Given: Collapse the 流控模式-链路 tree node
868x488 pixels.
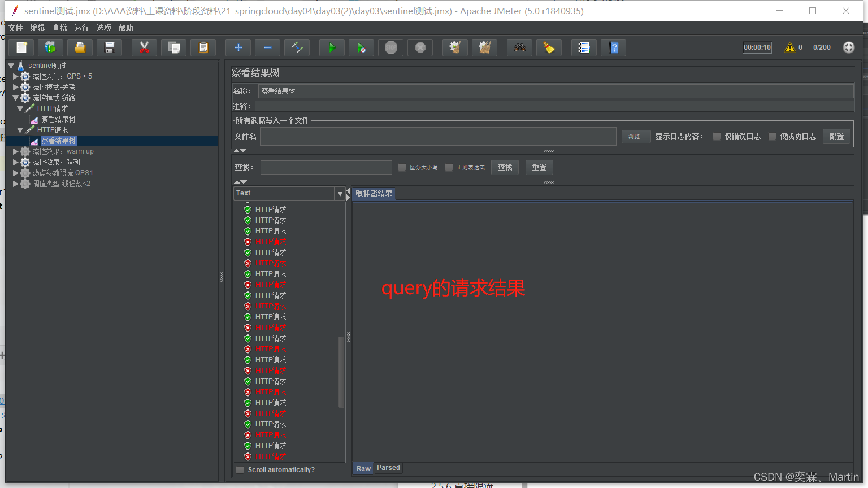Looking at the screenshot, I should pyautogui.click(x=16, y=98).
